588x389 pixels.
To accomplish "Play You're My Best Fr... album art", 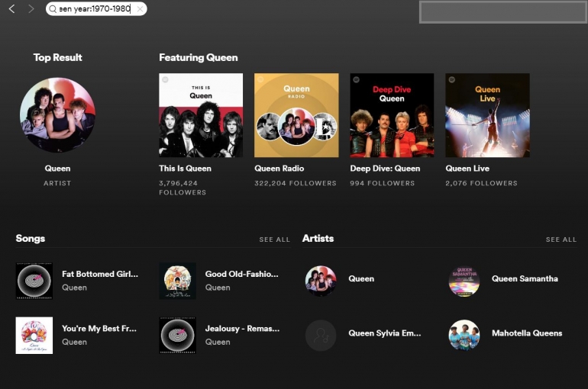I will click(x=34, y=336).
